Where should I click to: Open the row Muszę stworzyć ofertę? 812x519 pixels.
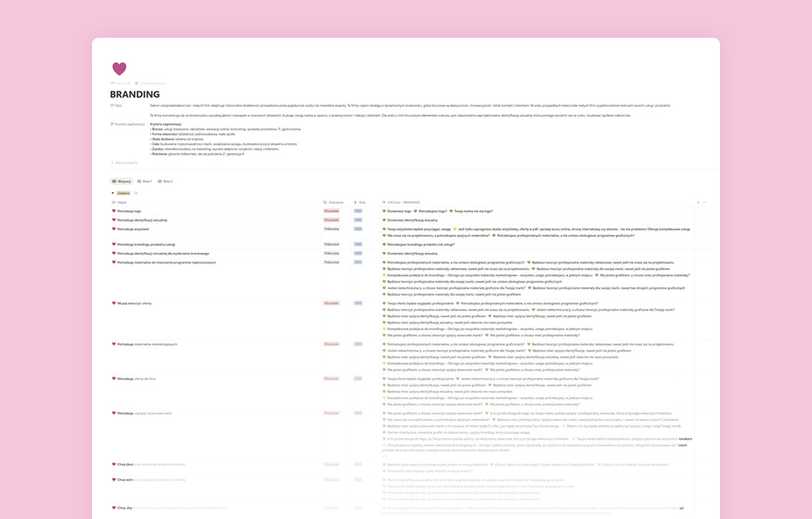(135, 303)
